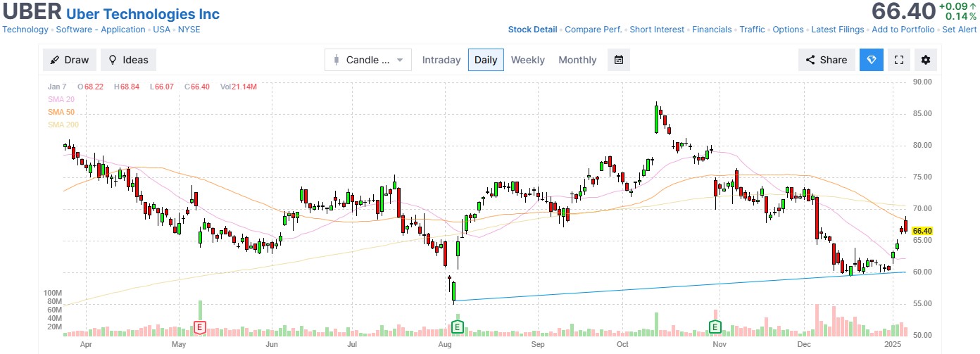This screenshot has width=980, height=354.
Task: Switch to Monthly timeframe
Action: pyautogui.click(x=577, y=60)
